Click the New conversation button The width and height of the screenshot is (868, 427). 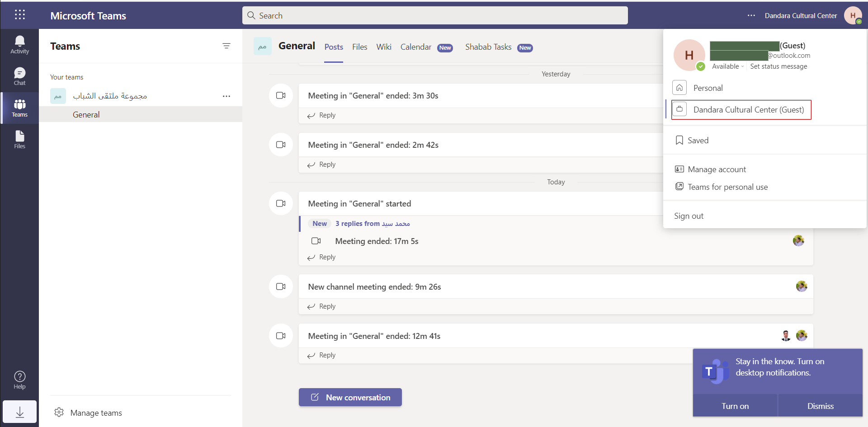350,398
